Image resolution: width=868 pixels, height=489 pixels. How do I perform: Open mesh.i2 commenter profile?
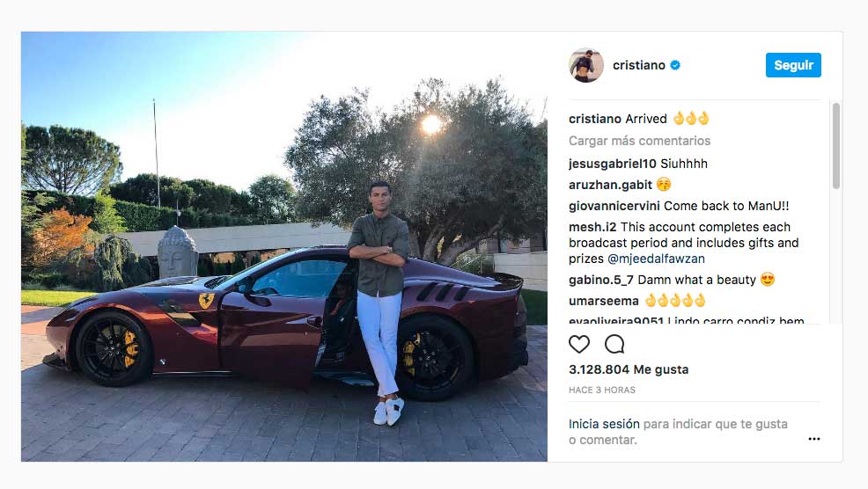coord(592,227)
